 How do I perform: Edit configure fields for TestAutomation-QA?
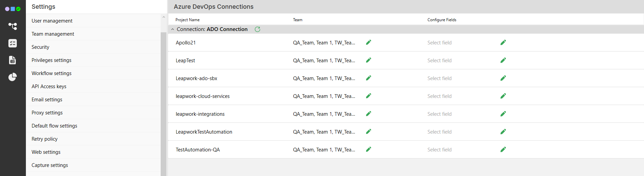click(503, 149)
